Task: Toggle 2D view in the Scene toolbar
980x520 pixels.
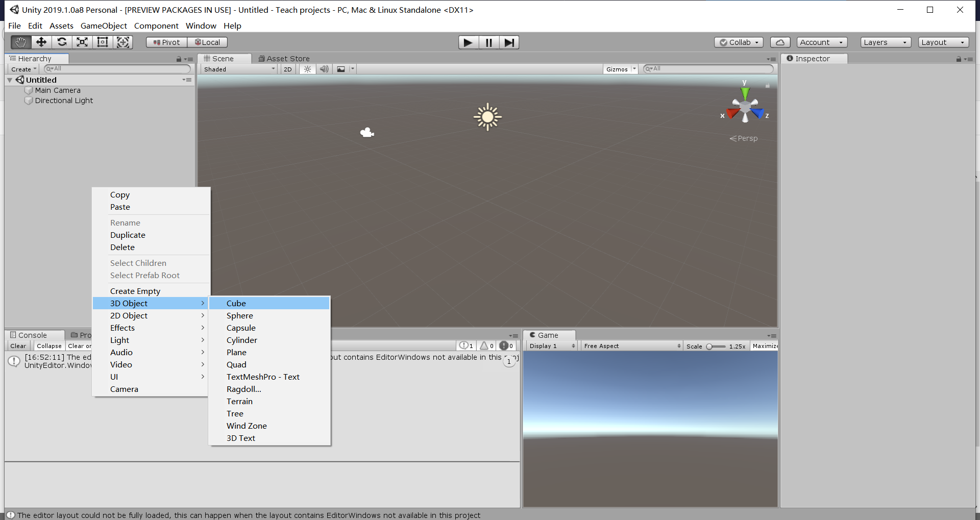Action: coord(287,69)
